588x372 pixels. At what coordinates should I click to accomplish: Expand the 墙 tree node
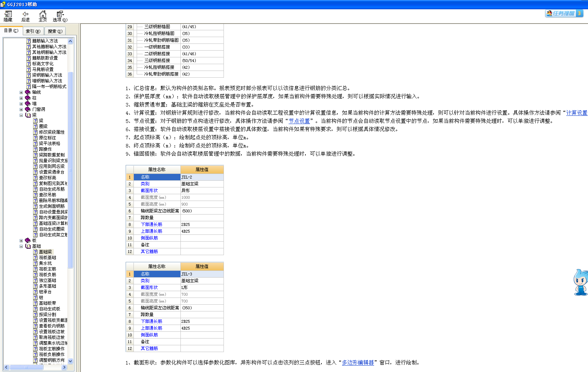21,104
